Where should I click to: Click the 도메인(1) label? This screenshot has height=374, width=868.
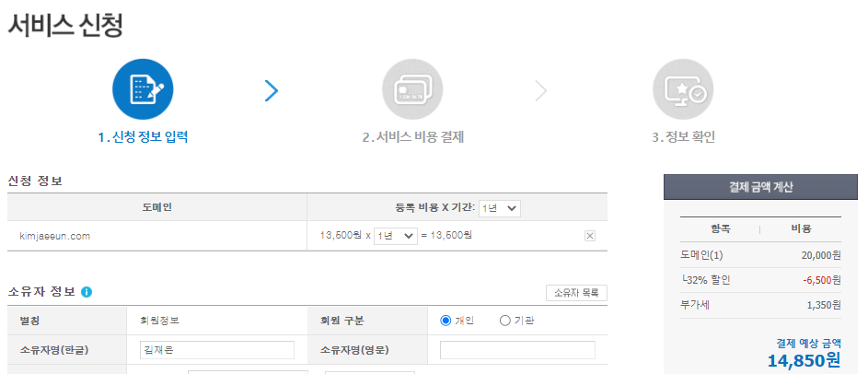(702, 255)
